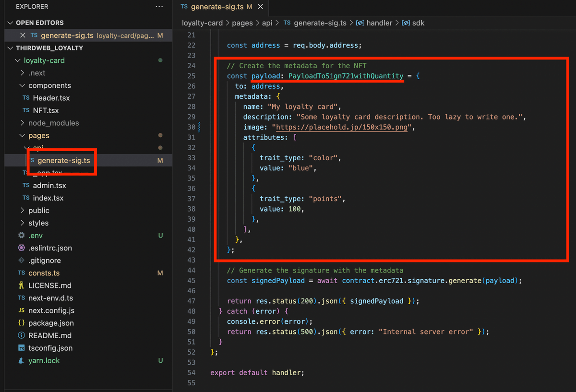576x392 pixels.
Task: Click the "export default handler;" line
Action: tap(257, 372)
